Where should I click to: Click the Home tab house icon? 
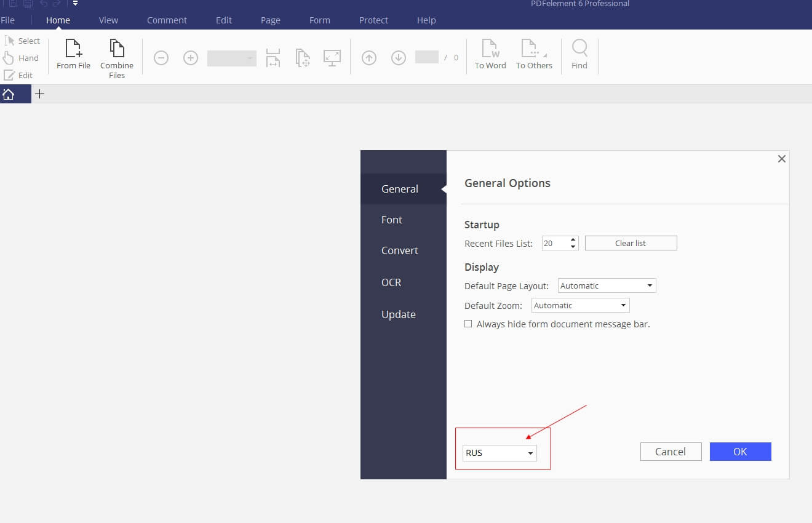[x=9, y=94]
